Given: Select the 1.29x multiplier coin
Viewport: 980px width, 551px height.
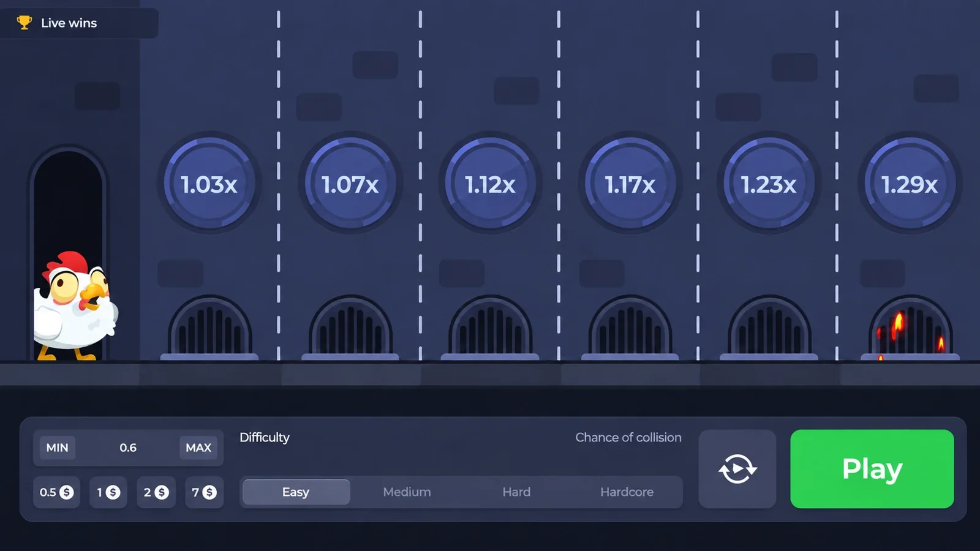Looking at the screenshot, I should pyautogui.click(x=910, y=184).
